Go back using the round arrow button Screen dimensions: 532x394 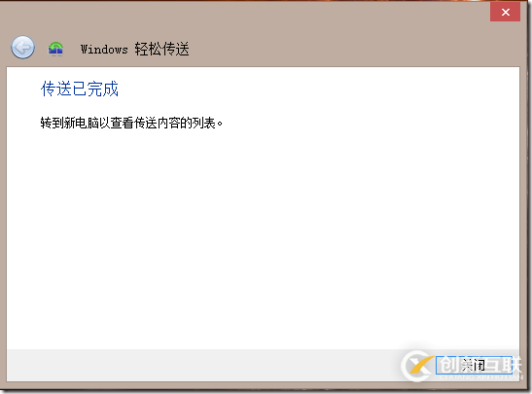tap(22, 48)
